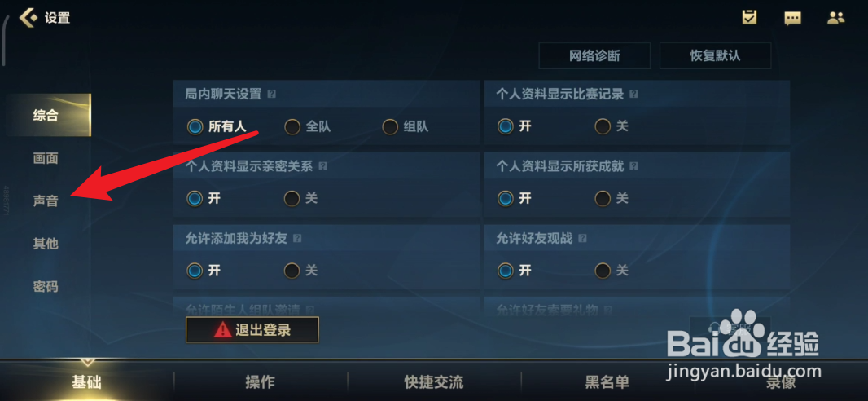The image size is (868, 401).
Task: Open the 黑名单 bottom tab
Action: [x=607, y=381]
